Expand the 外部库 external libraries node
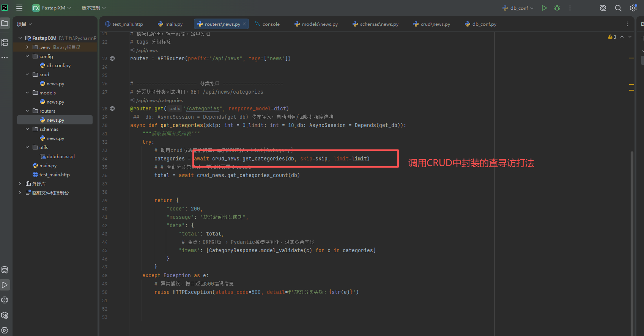This screenshot has width=644, height=336. [x=20, y=184]
